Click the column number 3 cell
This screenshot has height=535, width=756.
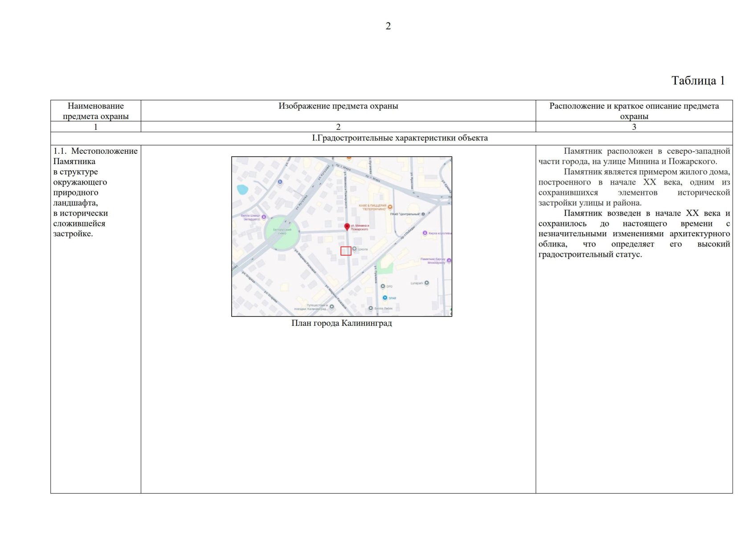click(x=634, y=127)
